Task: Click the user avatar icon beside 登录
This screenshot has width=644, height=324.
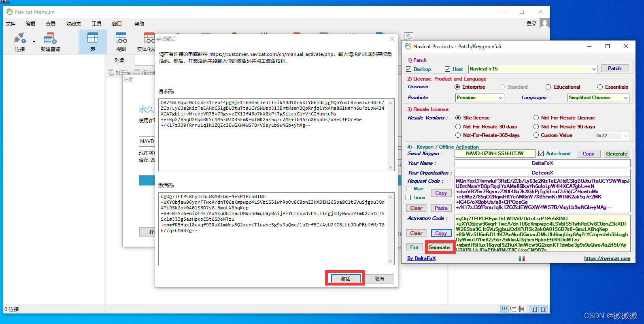Action: [544, 24]
